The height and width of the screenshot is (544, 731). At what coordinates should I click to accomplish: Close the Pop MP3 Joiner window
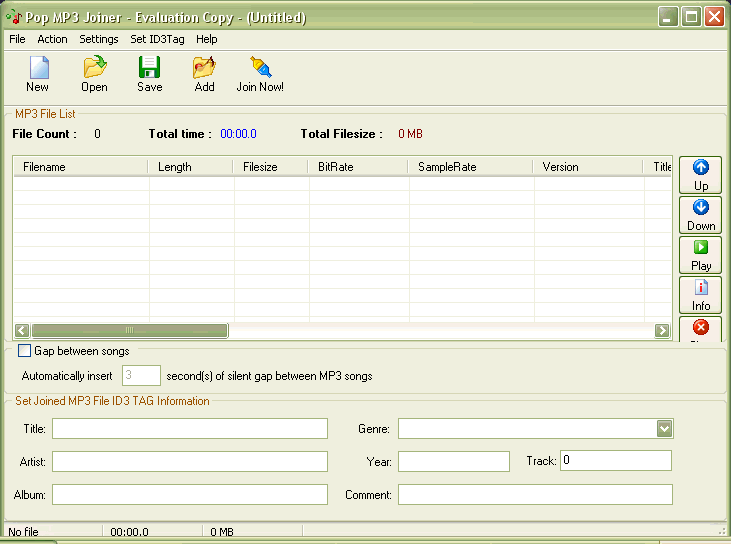(x=714, y=17)
